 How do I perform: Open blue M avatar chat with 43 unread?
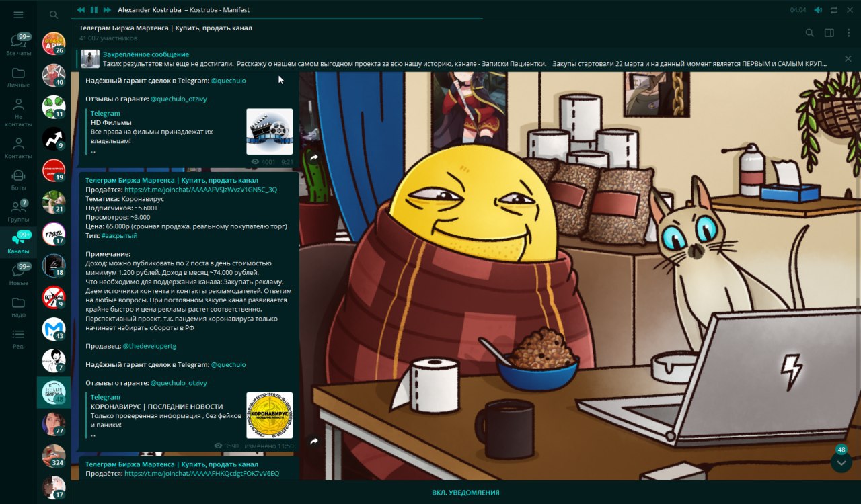(x=54, y=329)
